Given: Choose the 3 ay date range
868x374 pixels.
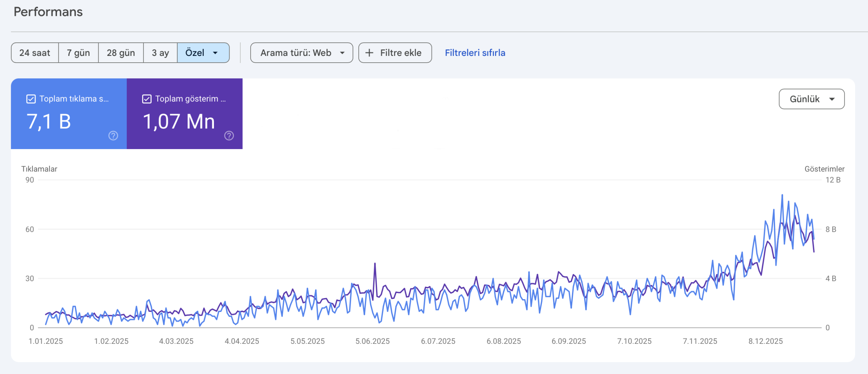Looking at the screenshot, I should [x=160, y=53].
